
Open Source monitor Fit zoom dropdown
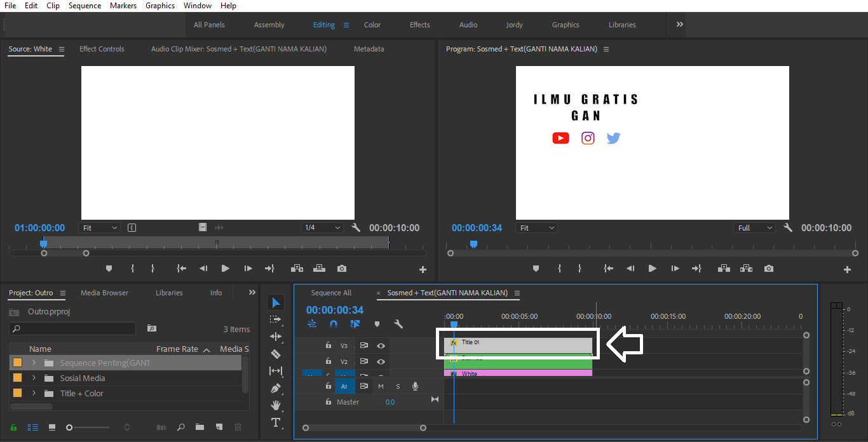coord(99,227)
